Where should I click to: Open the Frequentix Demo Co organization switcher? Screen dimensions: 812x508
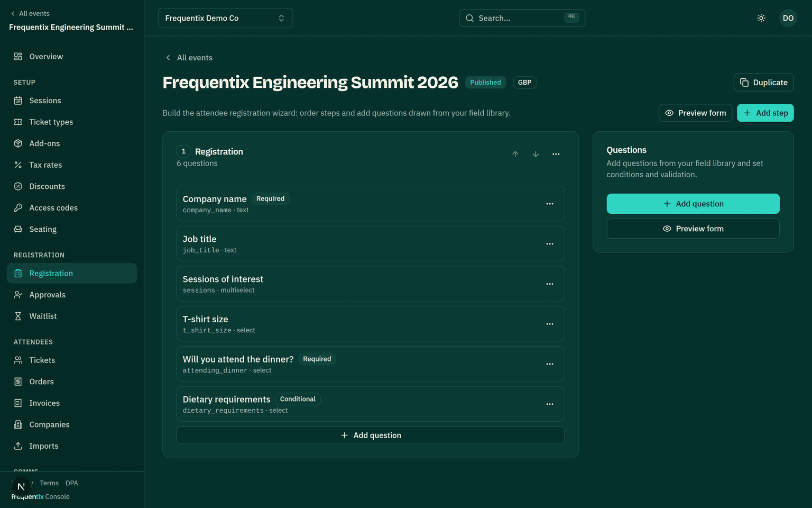click(x=225, y=18)
